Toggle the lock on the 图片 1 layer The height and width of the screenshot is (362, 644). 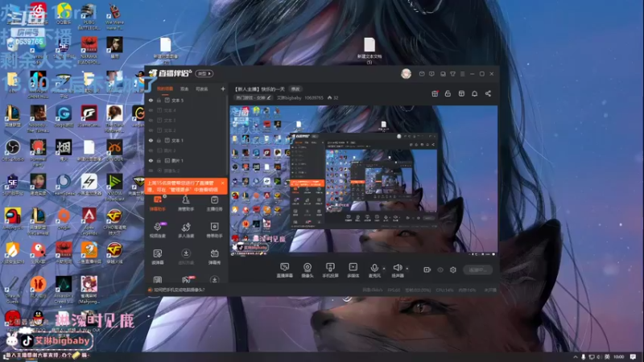(159, 160)
